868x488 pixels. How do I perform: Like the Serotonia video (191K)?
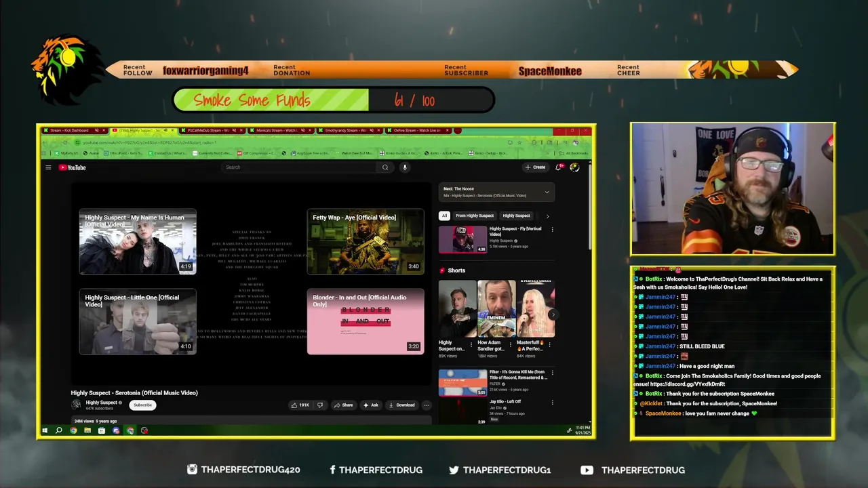point(300,405)
